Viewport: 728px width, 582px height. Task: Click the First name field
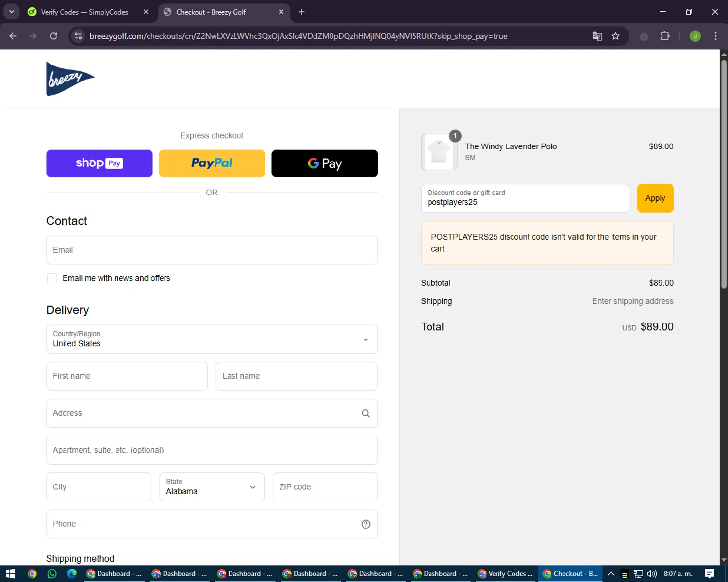127,376
